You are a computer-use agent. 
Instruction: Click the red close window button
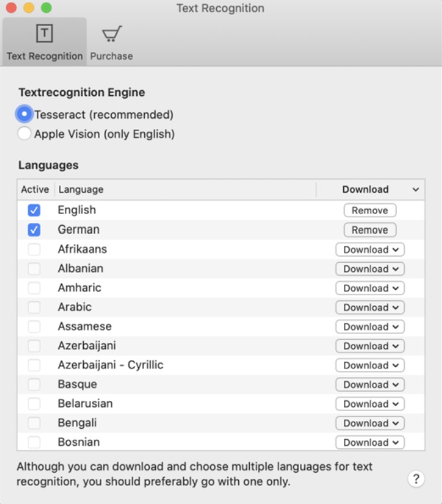tap(11, 8)
